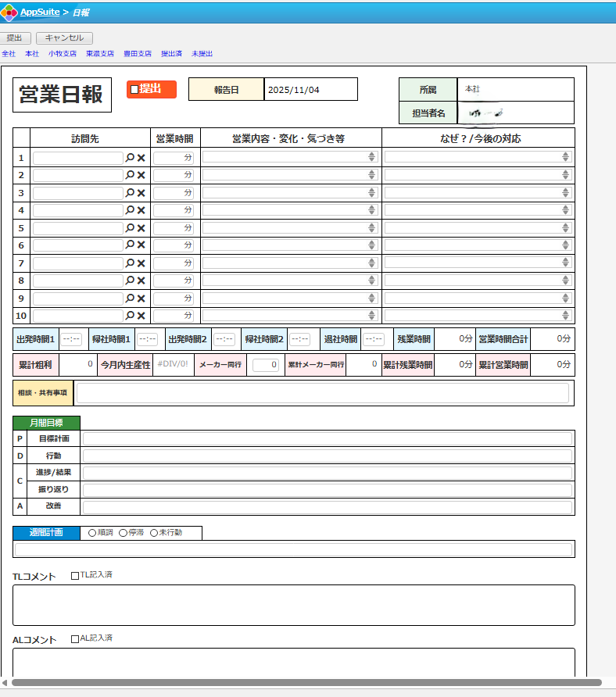
Task: Click the AppSuite logo icon
Action: coord(9,12)
